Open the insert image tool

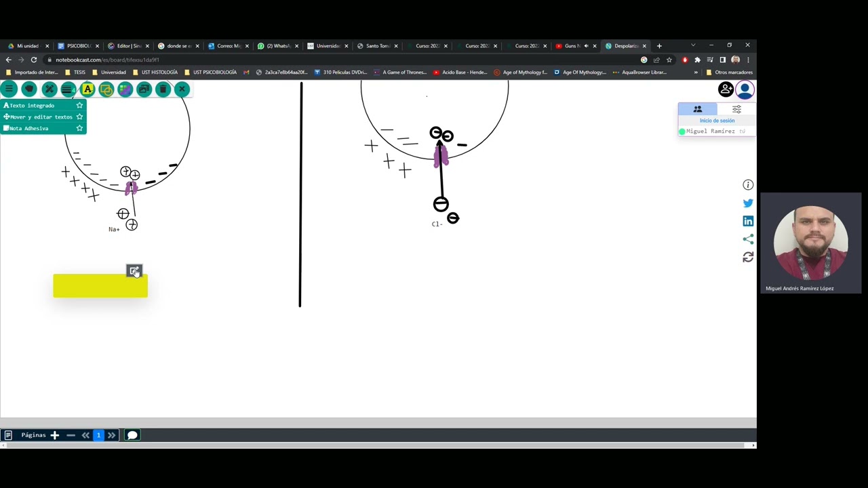(144, 89)
